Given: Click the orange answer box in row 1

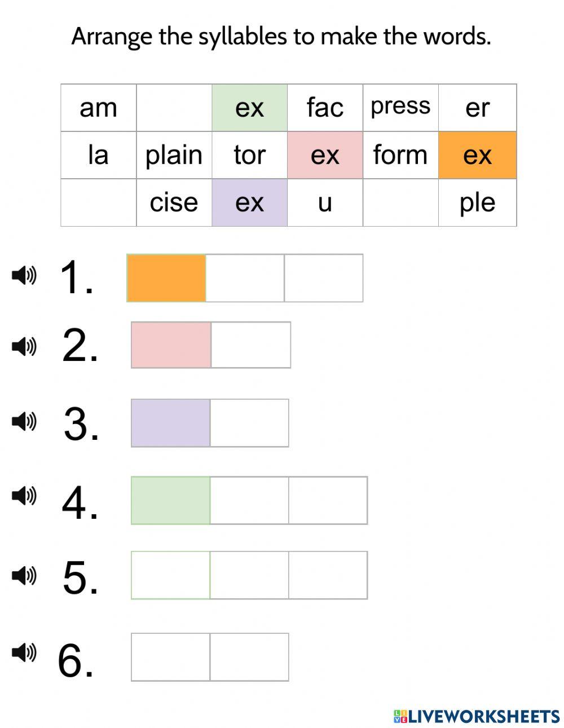Looking at the screenshot, I should [166, 278].
